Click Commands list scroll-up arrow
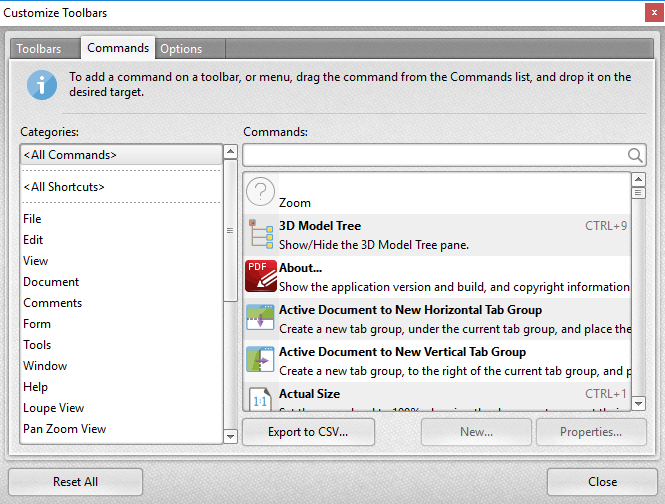The image size is (665, 504). pyautogui.click(x=638, y=179)
